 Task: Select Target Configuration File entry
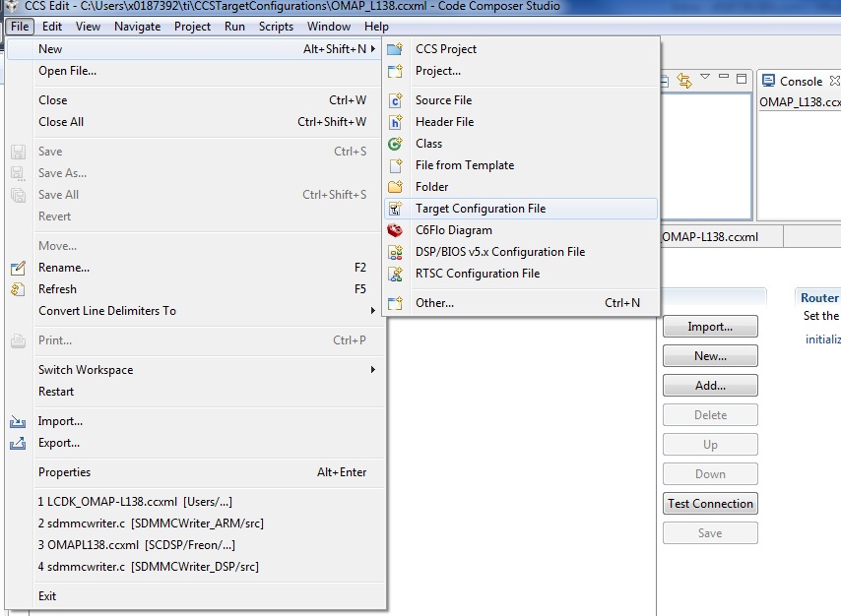coord(521,209)
